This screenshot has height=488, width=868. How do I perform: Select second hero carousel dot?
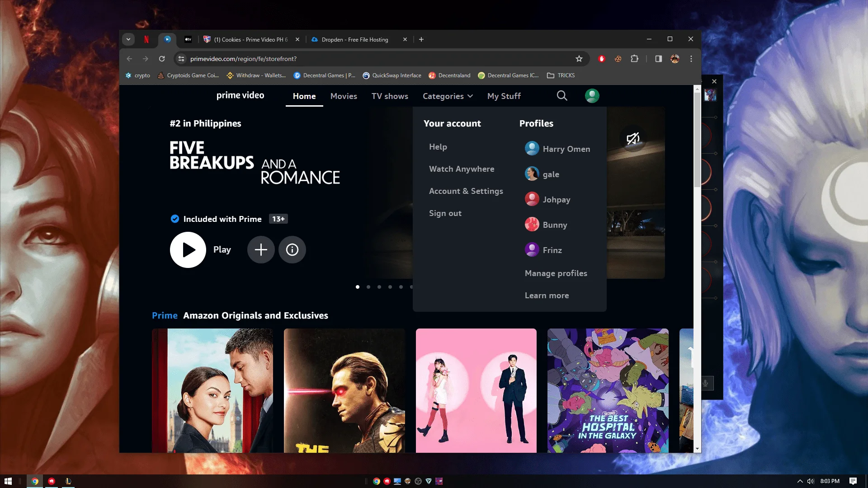tap(368, 287)
